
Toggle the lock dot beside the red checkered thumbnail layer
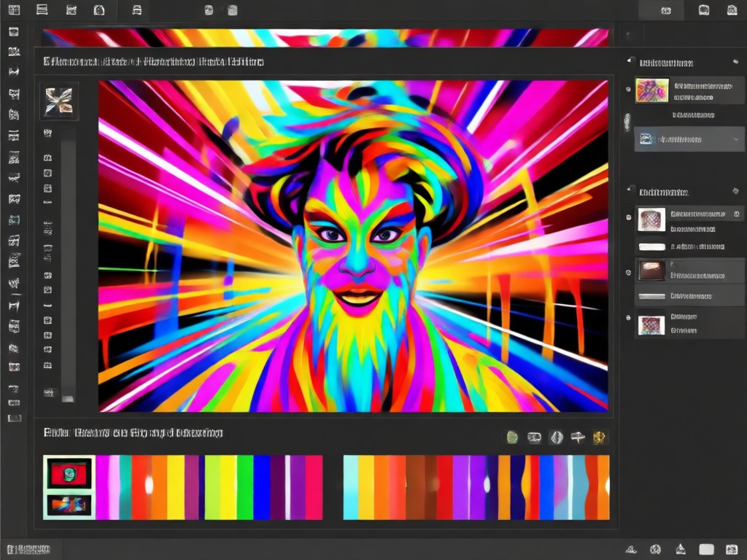coord(628,318)
